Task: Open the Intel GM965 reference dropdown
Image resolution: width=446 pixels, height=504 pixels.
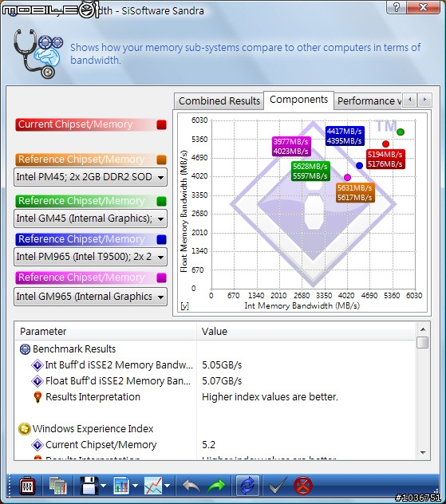Action: click(90, 297)
